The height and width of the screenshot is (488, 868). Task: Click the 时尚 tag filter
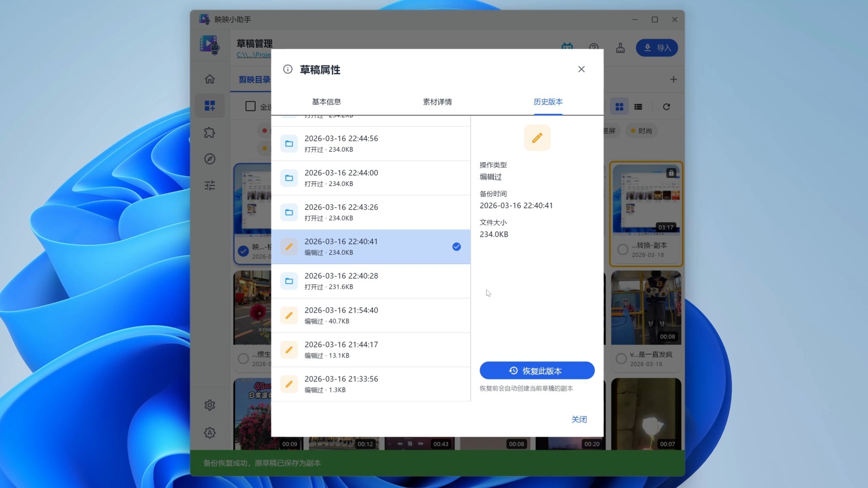641,131
